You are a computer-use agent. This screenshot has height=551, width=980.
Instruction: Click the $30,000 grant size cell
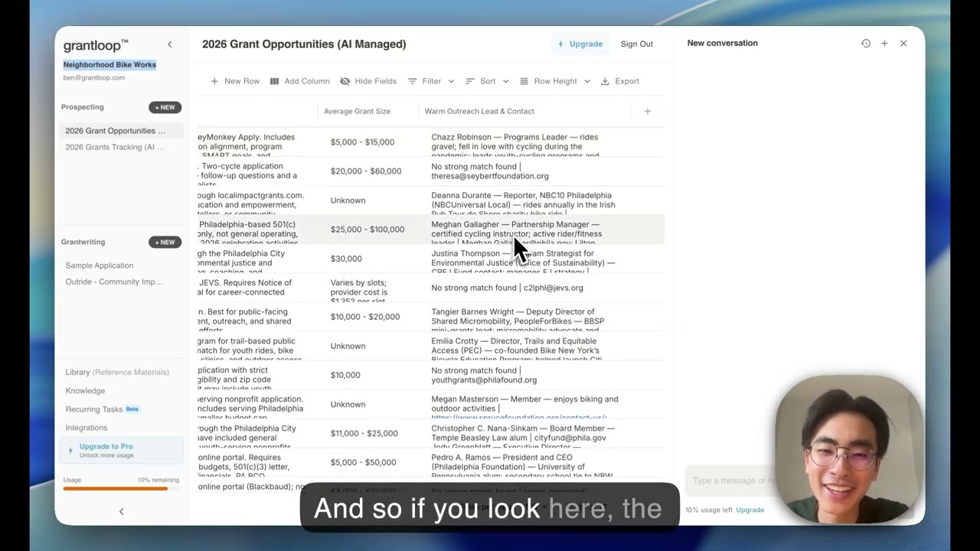pos(368,259)
